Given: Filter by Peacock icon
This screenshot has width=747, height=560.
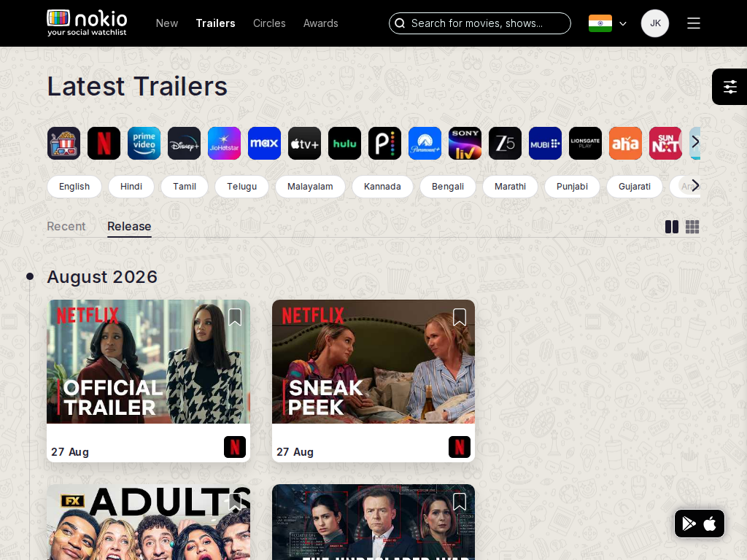Looking at the screenshot, I should (384, 144).
